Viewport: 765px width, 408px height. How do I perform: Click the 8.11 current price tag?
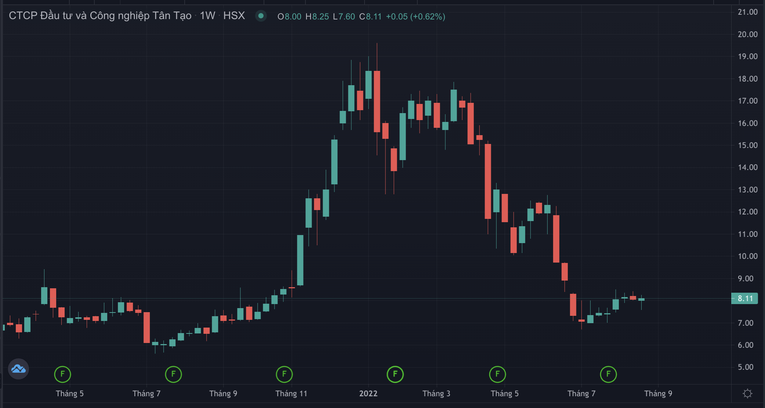[x=745, y=299]
